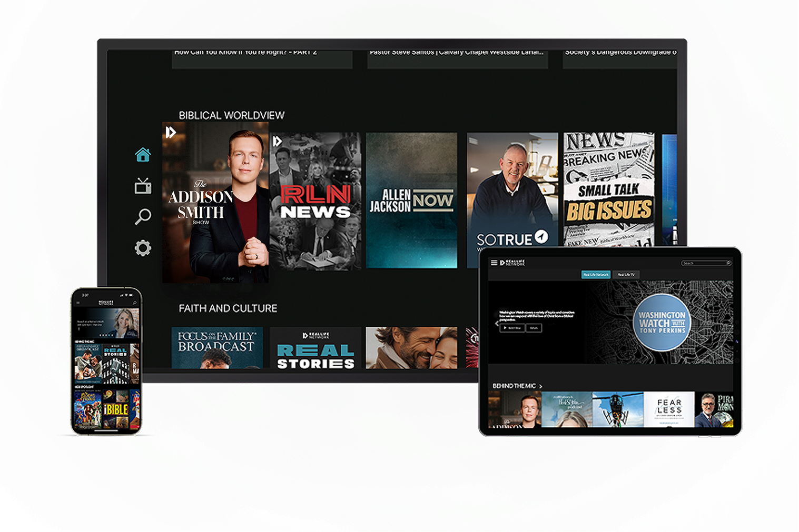The image size is (799, 532).
Task: Tap the Real Stories poster on the phone
Action: coord(115,363)
